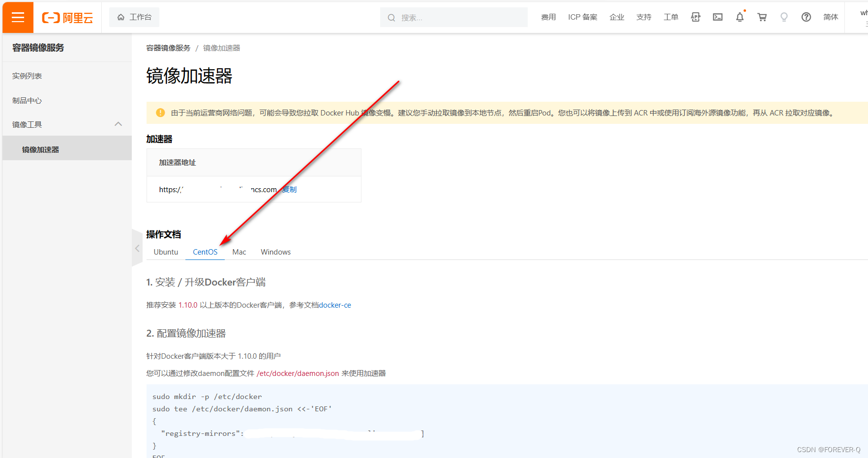The width and height of the screenshot is (868, 458).
Task: Open the 工单 menu
Action: 671,17
